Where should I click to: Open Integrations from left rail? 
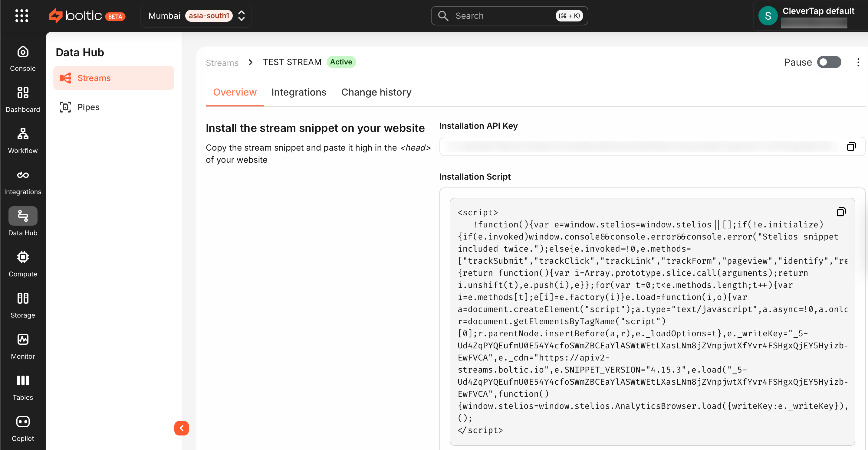pos(23,182)
